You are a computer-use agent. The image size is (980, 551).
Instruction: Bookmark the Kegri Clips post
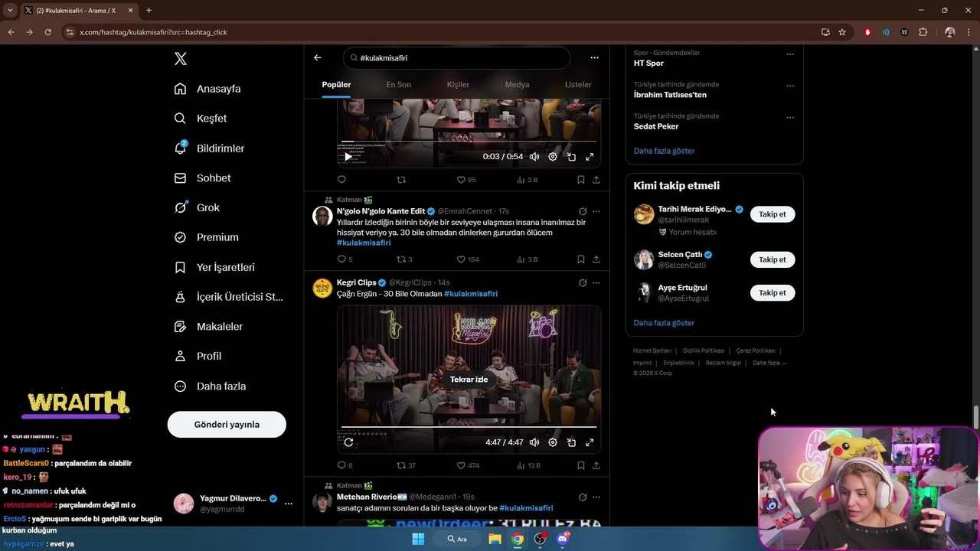581,465
